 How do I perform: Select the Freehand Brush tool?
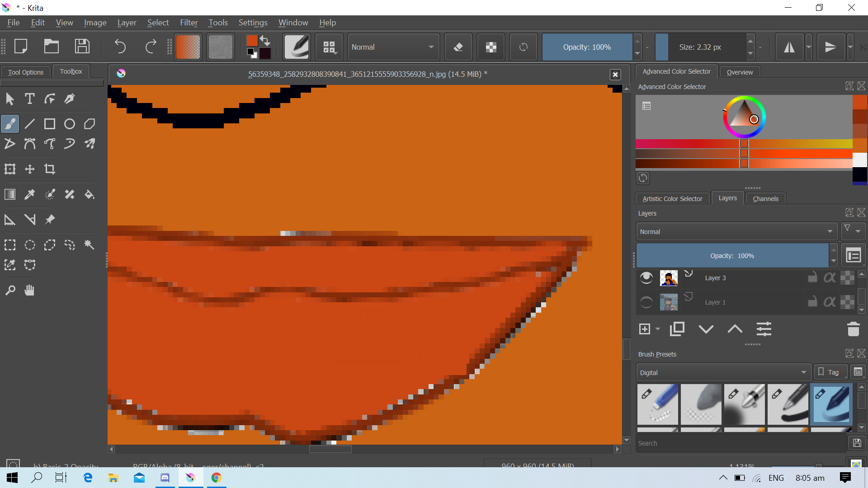(x=10, y=124)
